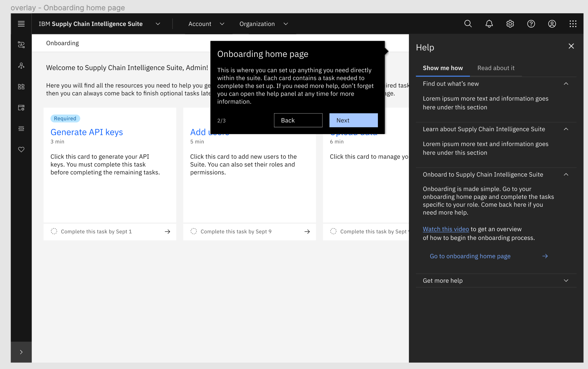Click arrow beside Go to onboarding home page
The height and width of the screenshot is (369, 588).
[545, 256]
